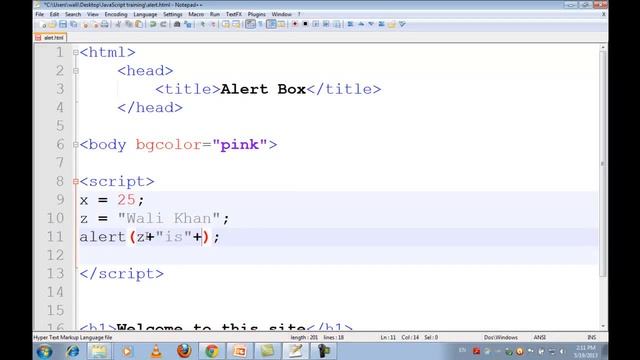Screen dimensions: 640x360
Task: Open the File menu
Action: (40, 14)
